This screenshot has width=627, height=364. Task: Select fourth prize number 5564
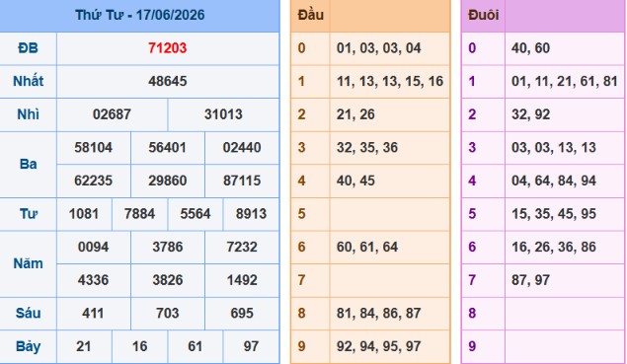[x=196, y=214]
